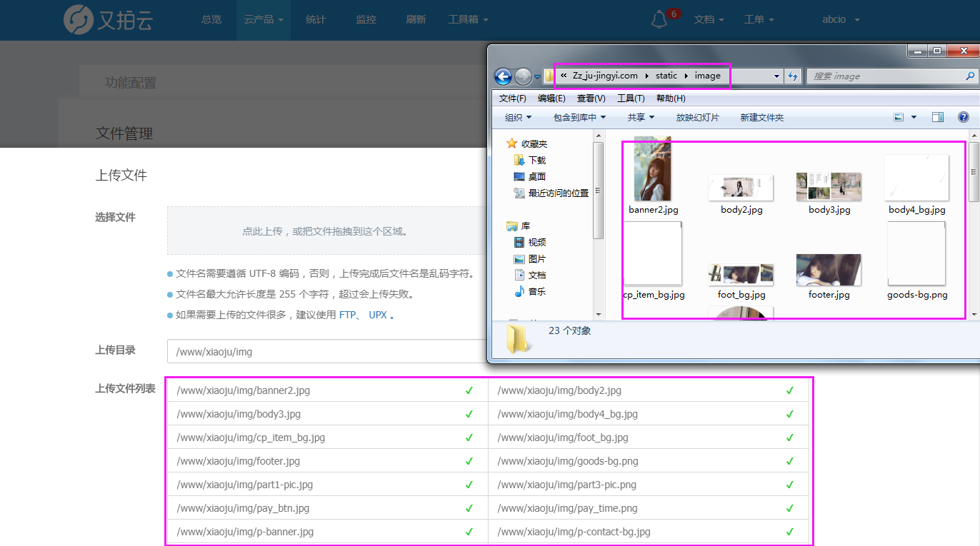
Task: Click /www/xiaoju/img/part1-pic.jpg row
Action: point(326,485)
